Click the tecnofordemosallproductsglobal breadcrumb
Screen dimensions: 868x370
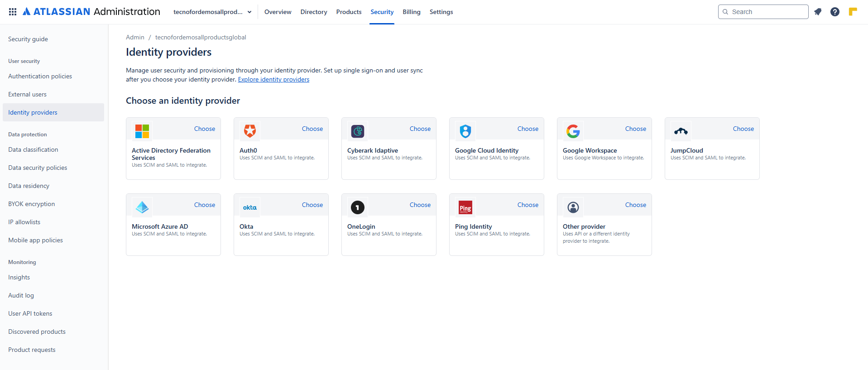coord(201,37)
